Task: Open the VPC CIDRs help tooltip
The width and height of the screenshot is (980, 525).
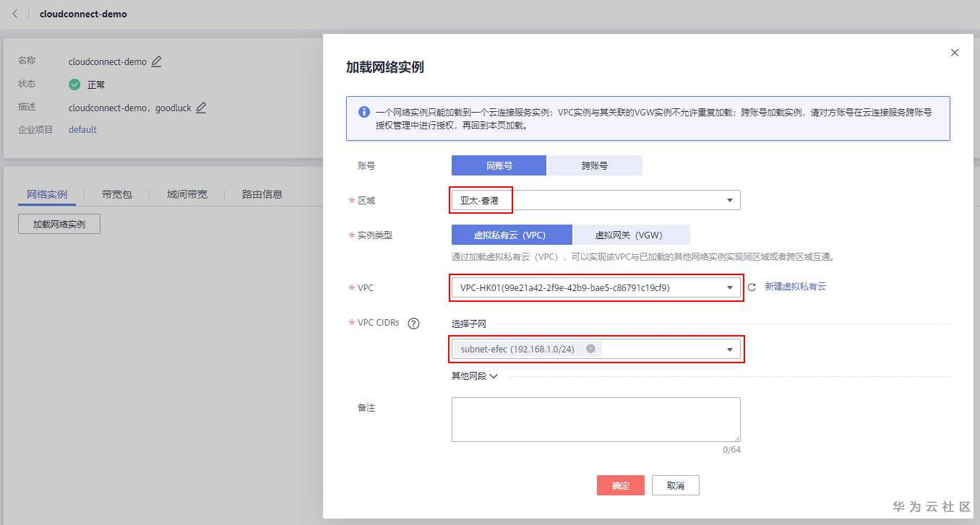Action: point(413,324)
